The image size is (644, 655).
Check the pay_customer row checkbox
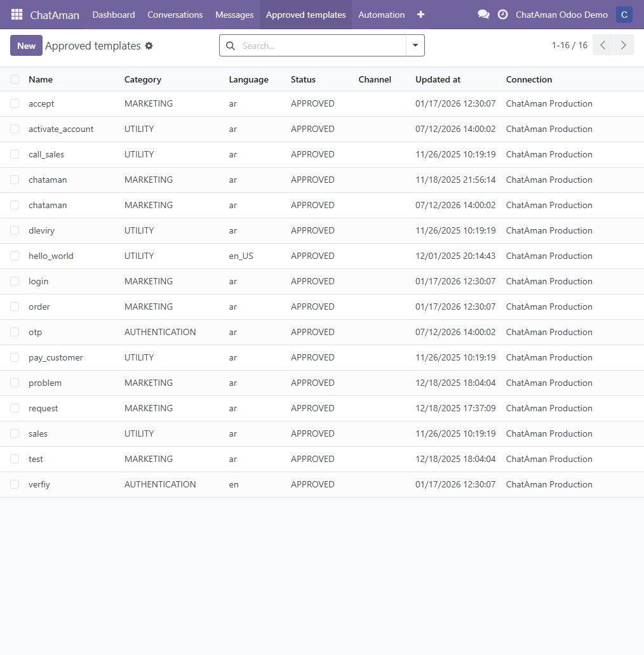click(x=15, y=357)
